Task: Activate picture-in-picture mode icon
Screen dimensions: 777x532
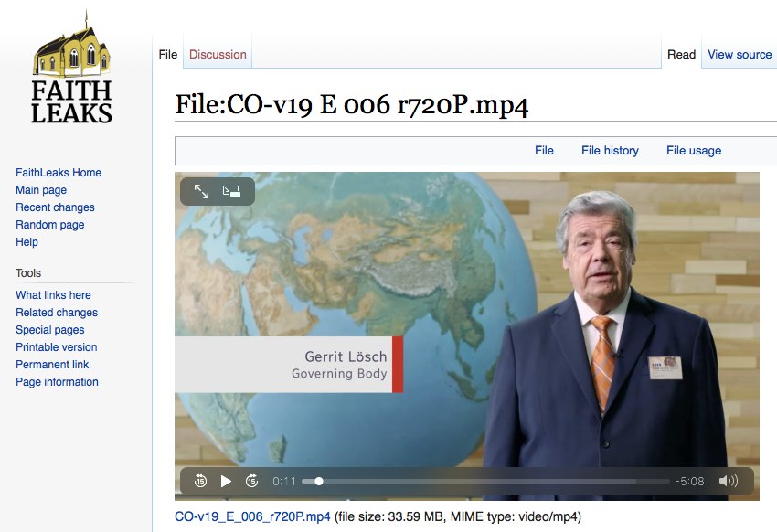Action: tap(232, 191)
